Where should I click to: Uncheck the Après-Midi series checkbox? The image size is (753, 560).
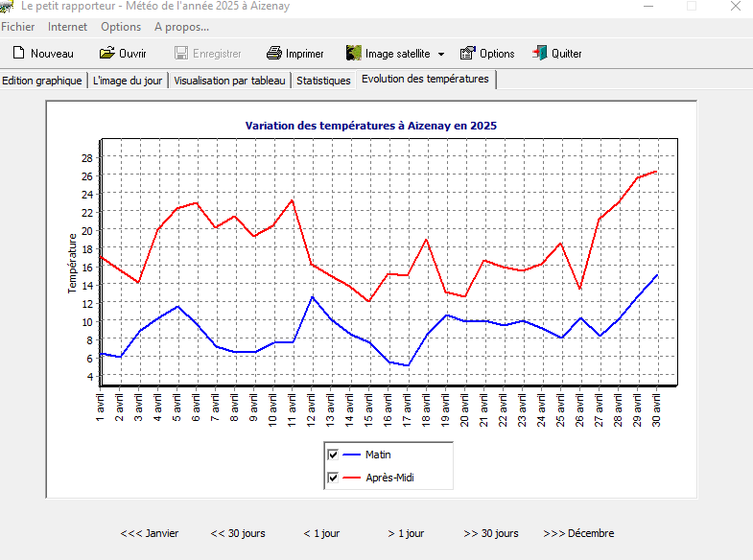(x=333, y=478)
